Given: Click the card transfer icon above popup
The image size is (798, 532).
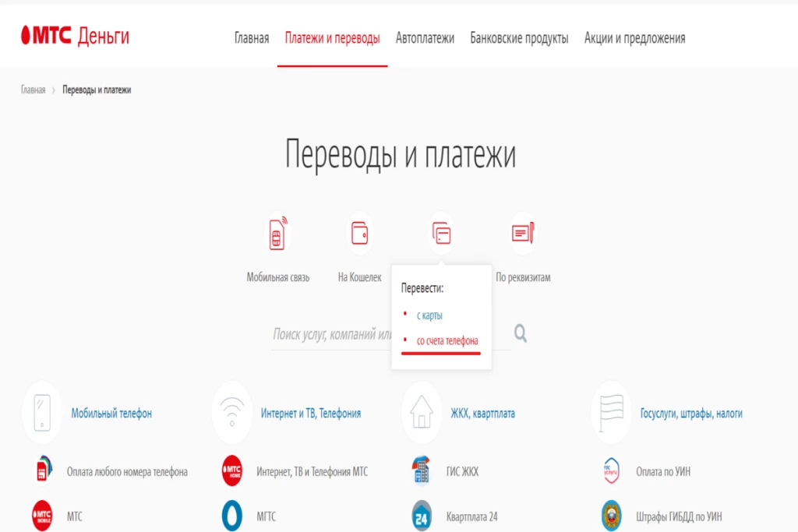Looking at the screenshot, I should (x=441, y=234).
